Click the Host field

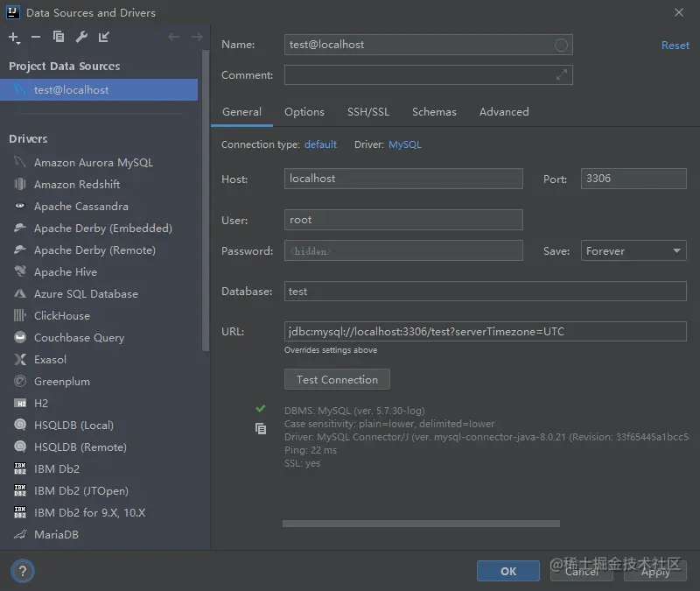tap(403, 179)
